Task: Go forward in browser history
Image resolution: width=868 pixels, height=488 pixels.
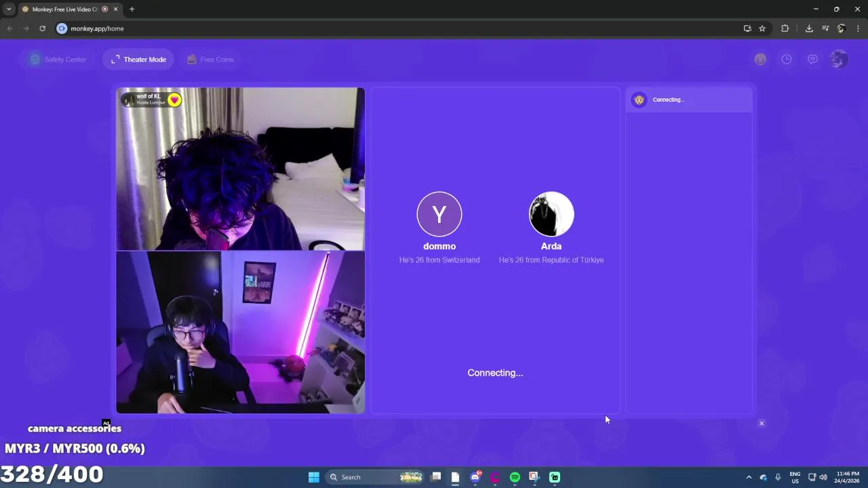Action: 26,28
